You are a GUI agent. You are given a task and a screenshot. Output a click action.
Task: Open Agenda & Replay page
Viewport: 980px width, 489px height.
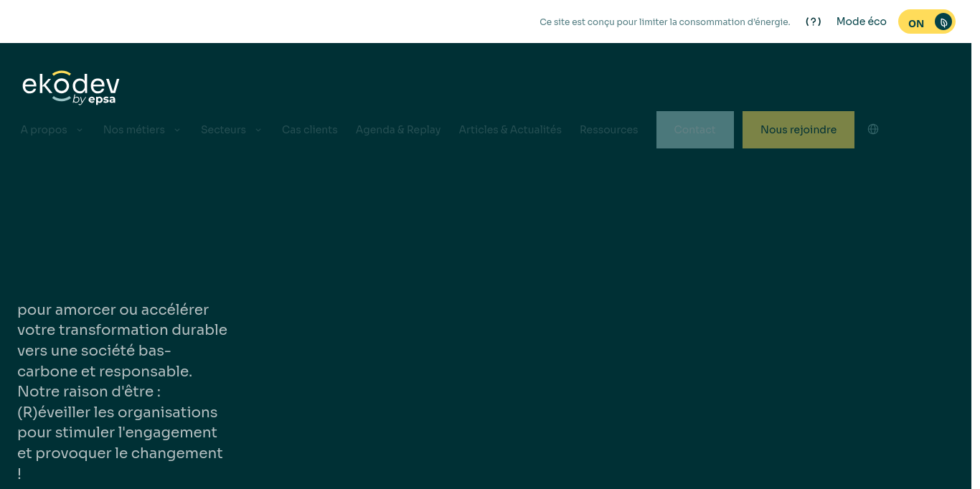398,130
